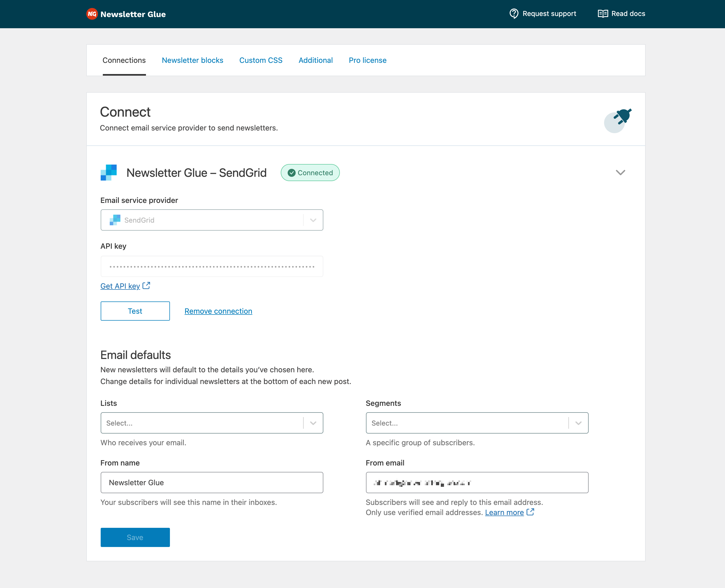This screenshot has height=588, width=725.
Task: Open the Email service provider dropdown arrow
Action: pos(313,220)
